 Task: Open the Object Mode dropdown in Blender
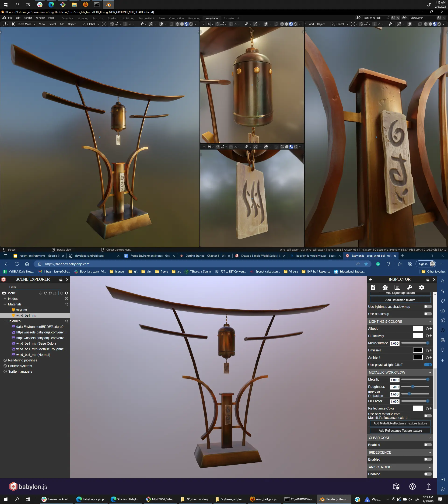coord(24,24)
